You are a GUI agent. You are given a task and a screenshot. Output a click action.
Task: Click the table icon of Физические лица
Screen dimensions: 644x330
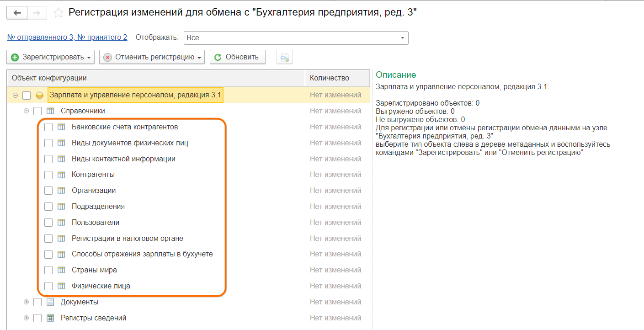click(61, 286)
